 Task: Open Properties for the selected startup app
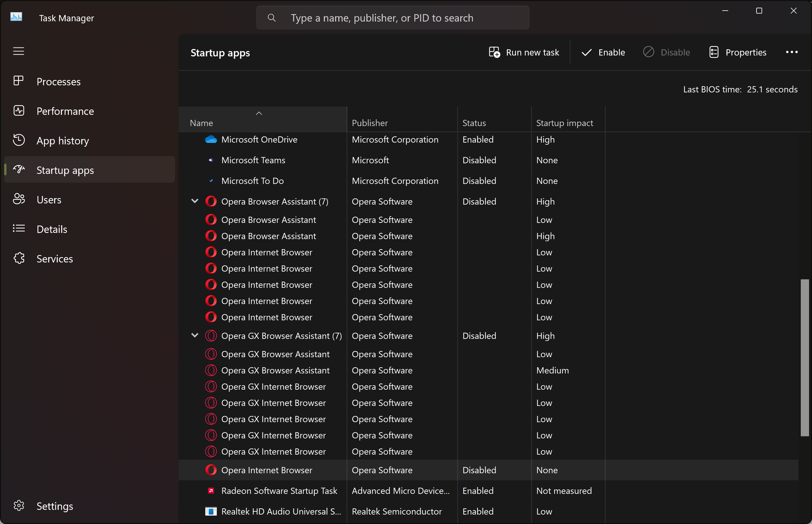pos(738,52)
